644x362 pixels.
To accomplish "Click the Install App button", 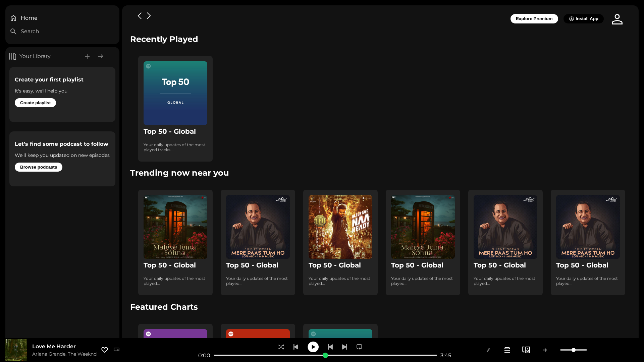I will click(x=584, y=19).
